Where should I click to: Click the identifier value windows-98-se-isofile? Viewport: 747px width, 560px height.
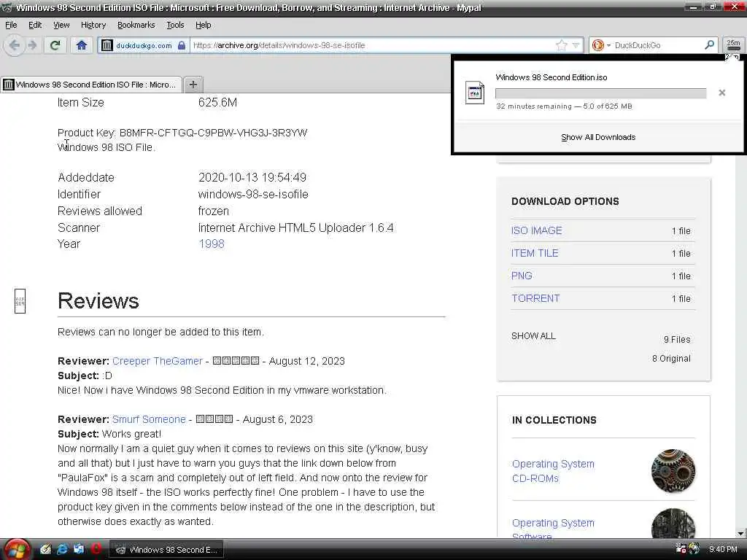[x=253, y=194]
